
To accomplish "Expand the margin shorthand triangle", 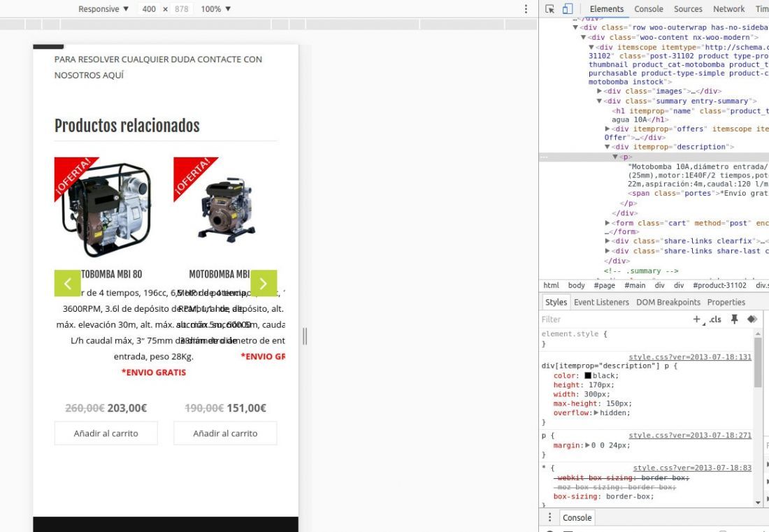I will point(587,445).
